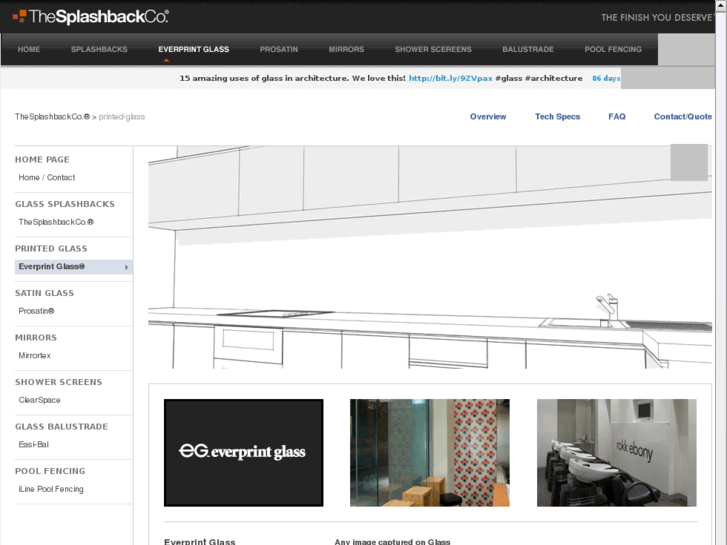The height and width of the screenshot is (545, 727).
Task: Click the grey square over the banner
Action: pos(688,162)
